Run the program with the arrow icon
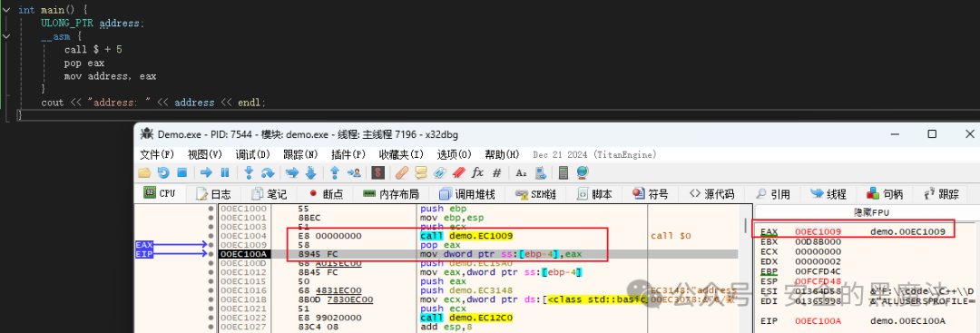 [206, 172]
